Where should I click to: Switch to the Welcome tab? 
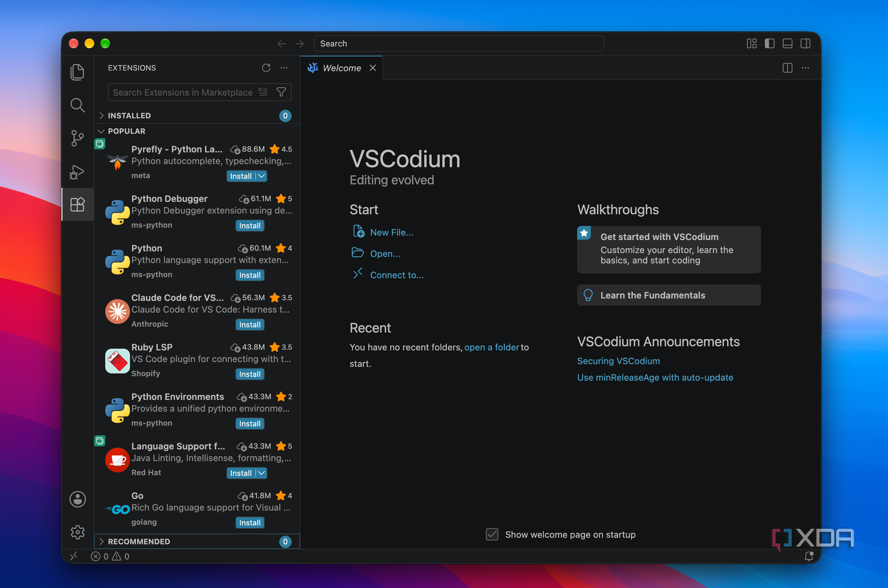(x=341, y=68)
